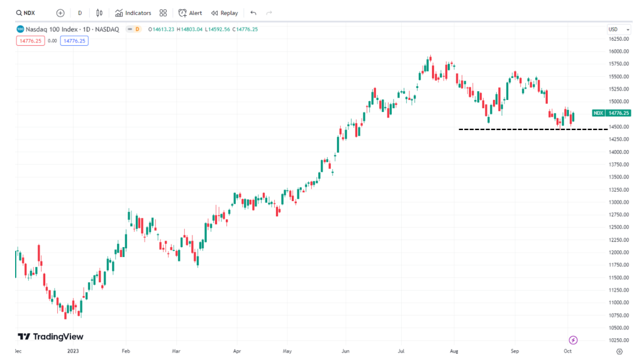Viewport: 644px width, 362px height.
Task: Click the Nasdaq 100 Index title
Action: point(72,29)
